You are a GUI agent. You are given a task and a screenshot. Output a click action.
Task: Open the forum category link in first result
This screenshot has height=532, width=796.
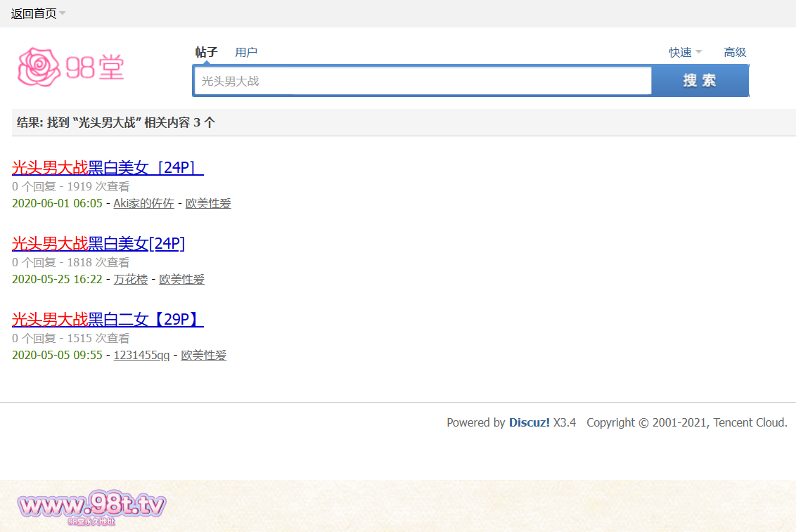[208, 203]
